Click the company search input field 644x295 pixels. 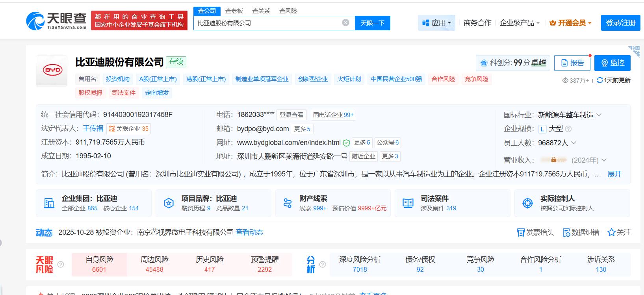click(x=268, y=23)
